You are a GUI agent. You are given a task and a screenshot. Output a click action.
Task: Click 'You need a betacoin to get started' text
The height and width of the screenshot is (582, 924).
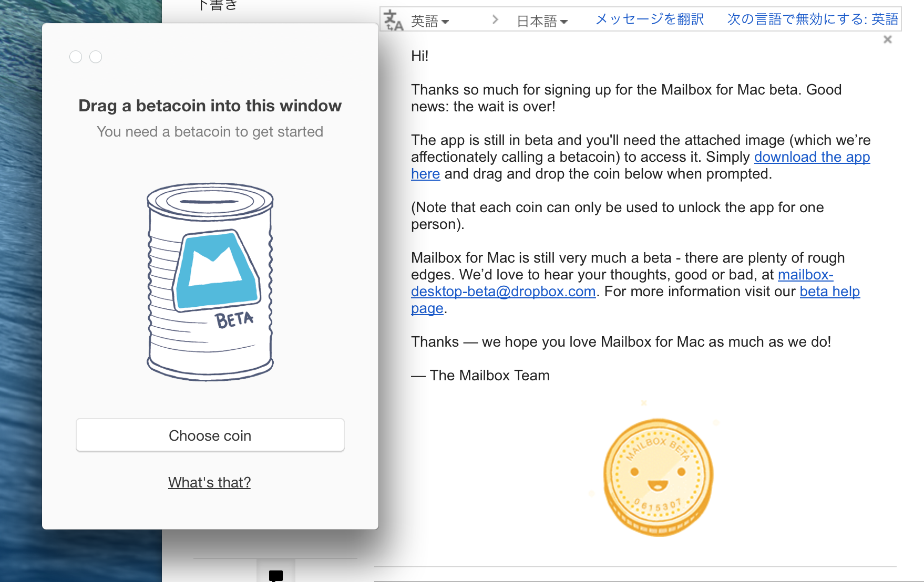210,132
